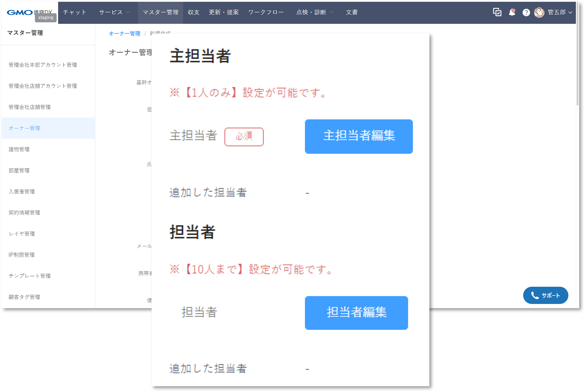This screenshot has width=585, height=392.
Task: Select ワークフロー in the top navigation
Action: point(266,12)
